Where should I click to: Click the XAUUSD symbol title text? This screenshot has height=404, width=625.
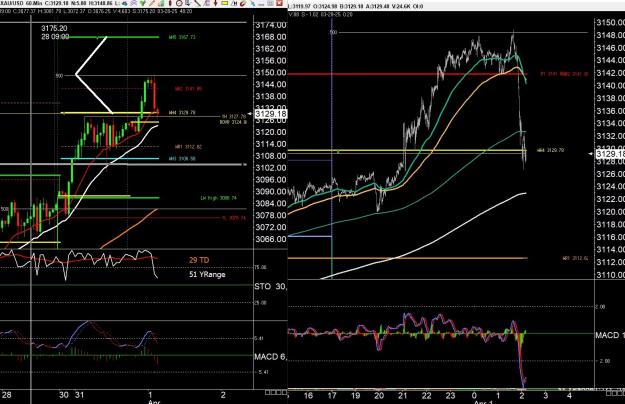click(12, 3)
